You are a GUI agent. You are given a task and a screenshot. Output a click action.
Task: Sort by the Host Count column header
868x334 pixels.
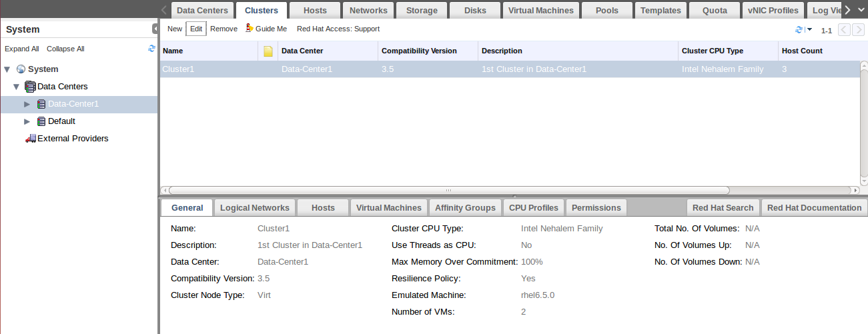pyautogui.click(x=819, y=51)
